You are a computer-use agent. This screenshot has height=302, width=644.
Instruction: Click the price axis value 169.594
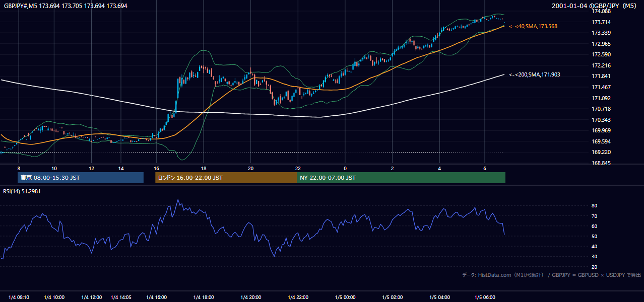[x=601, y=141]
